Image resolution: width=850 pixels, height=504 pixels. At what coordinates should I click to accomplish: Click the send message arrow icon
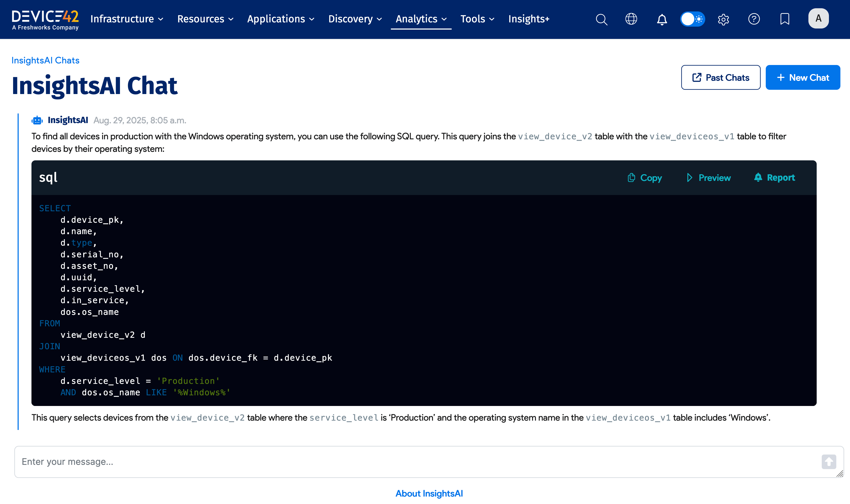point(829,462)
